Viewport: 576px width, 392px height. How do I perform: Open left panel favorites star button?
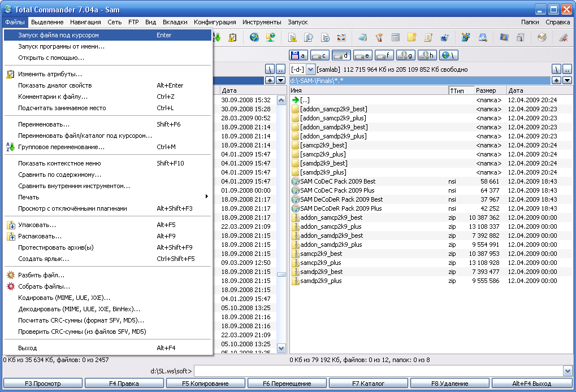(270, 80)
